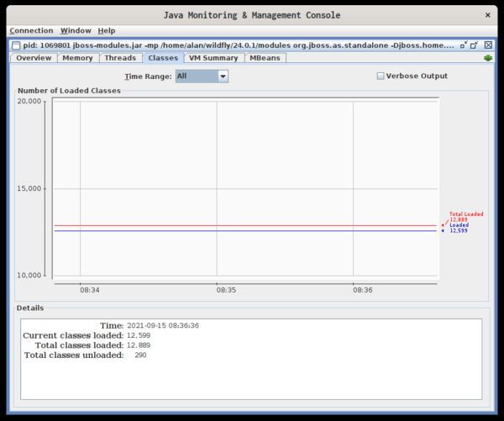
Task: Open the Help menu
Action: coord(107,30)
